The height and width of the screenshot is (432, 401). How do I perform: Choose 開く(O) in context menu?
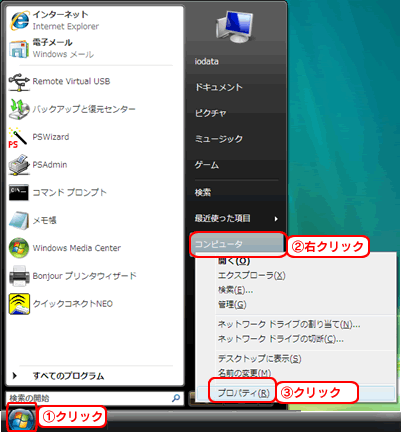(x=234, y=261)
